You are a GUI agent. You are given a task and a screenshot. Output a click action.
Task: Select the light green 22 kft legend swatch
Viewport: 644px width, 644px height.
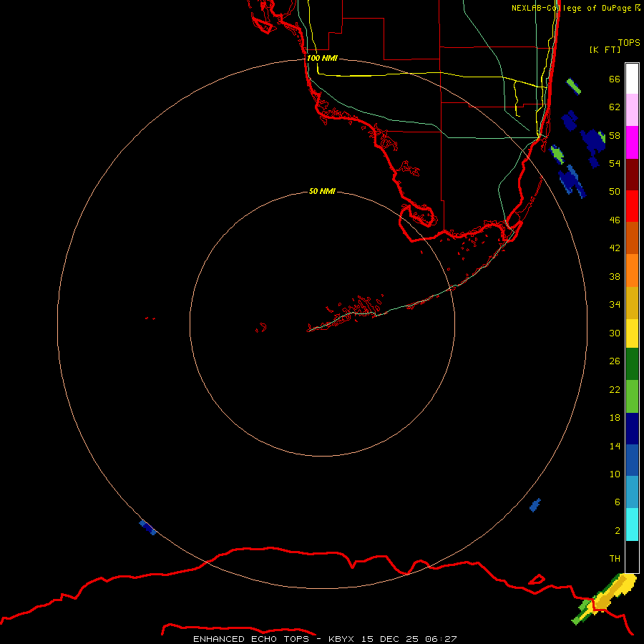click(632, 396)
